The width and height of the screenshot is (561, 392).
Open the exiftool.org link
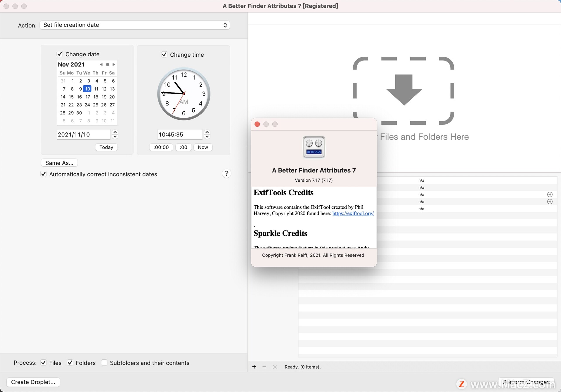click(x=353, y=214)
